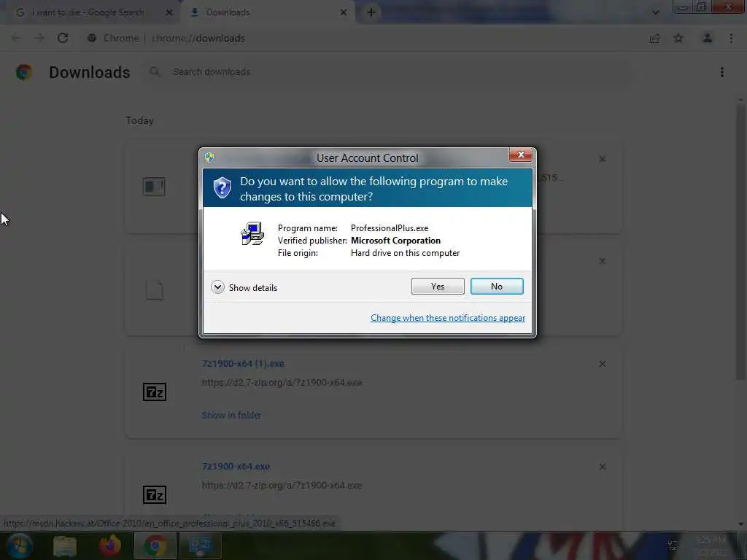This screenshot has width=747, height=560.
Task: Click the share page icon in the toolbar
Action: coord(654,39)
